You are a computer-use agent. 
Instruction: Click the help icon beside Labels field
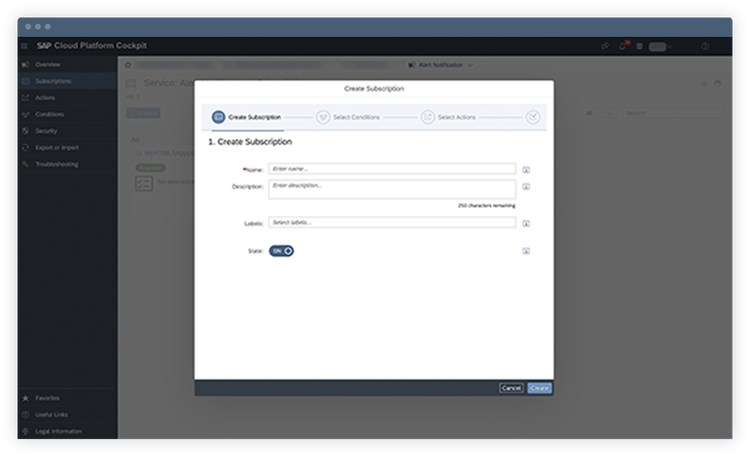click(x=526, y=223)
